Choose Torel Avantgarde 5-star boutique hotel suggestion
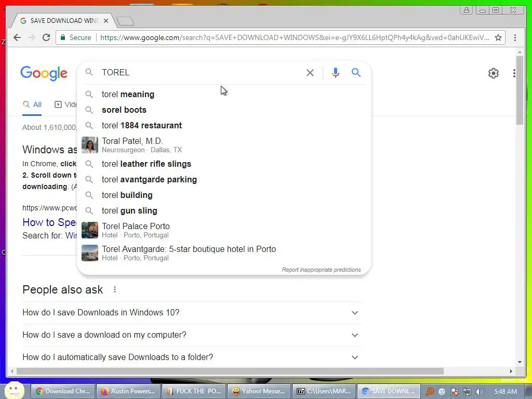 pos(224,253)
